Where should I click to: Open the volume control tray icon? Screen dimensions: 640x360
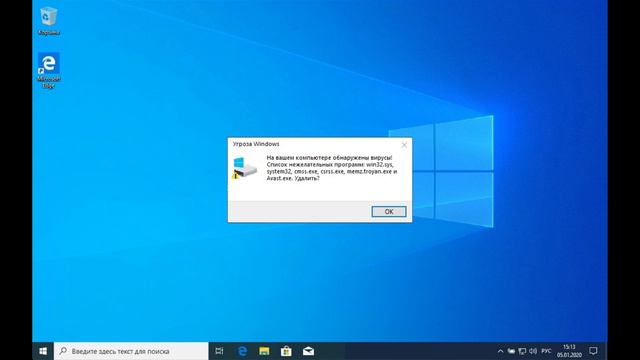pyautogui.click(x=533, y=351)
